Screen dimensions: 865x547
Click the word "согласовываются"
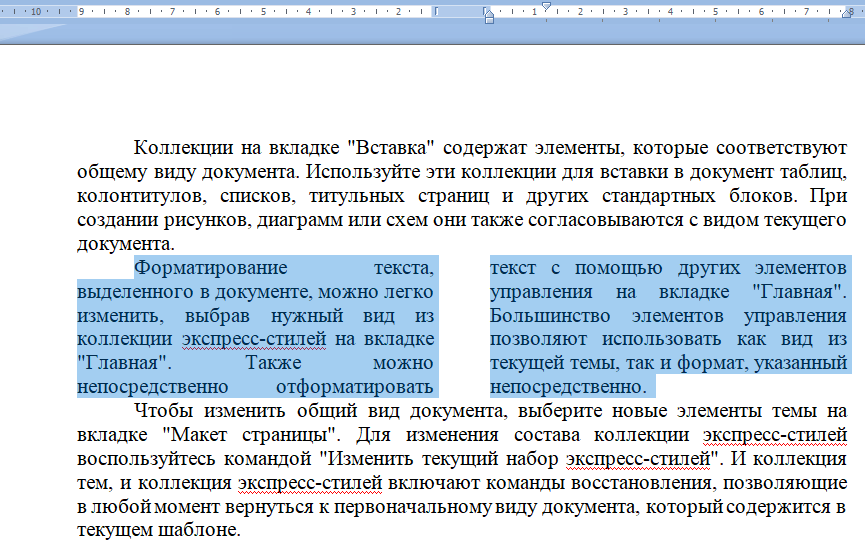click(605, 220)
